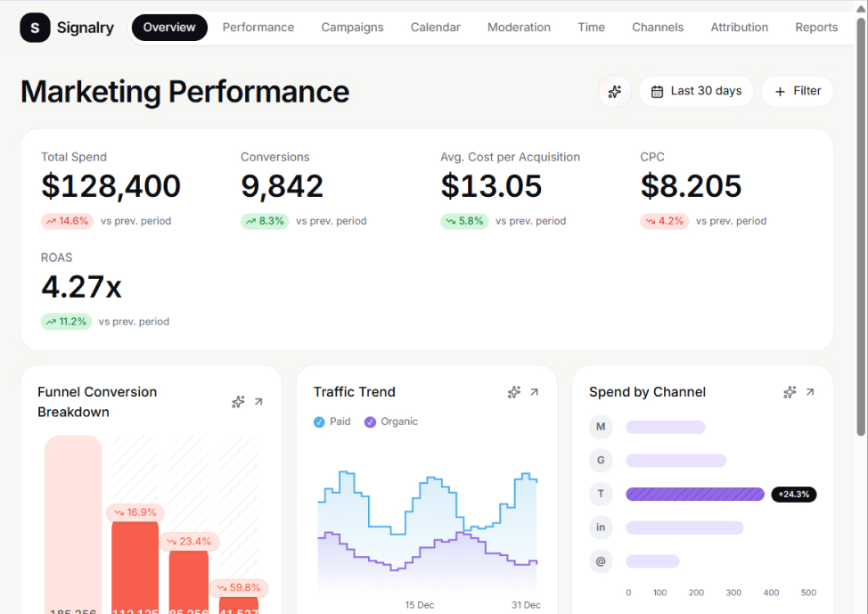
Task: Click the Traffic Trend card title
Action: [355, 392]
